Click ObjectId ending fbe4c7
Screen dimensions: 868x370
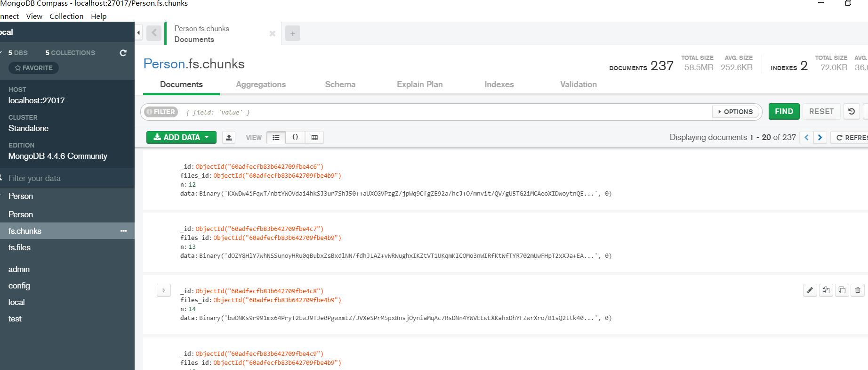(x=259, y=229)
